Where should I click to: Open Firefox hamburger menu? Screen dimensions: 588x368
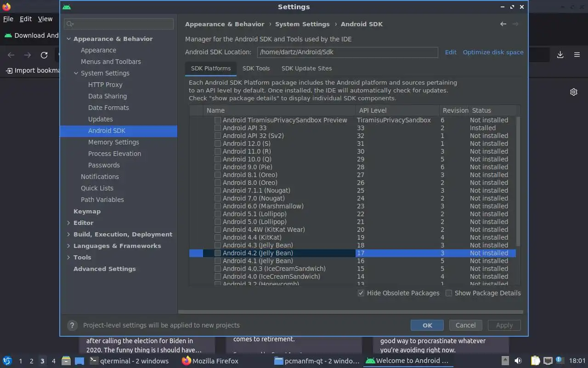pos(577,55)
